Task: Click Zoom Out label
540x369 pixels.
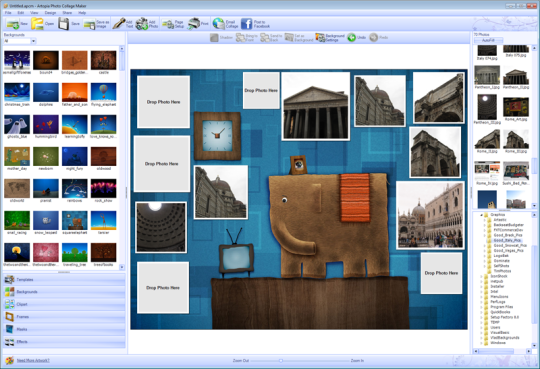Action: (240, 361)
